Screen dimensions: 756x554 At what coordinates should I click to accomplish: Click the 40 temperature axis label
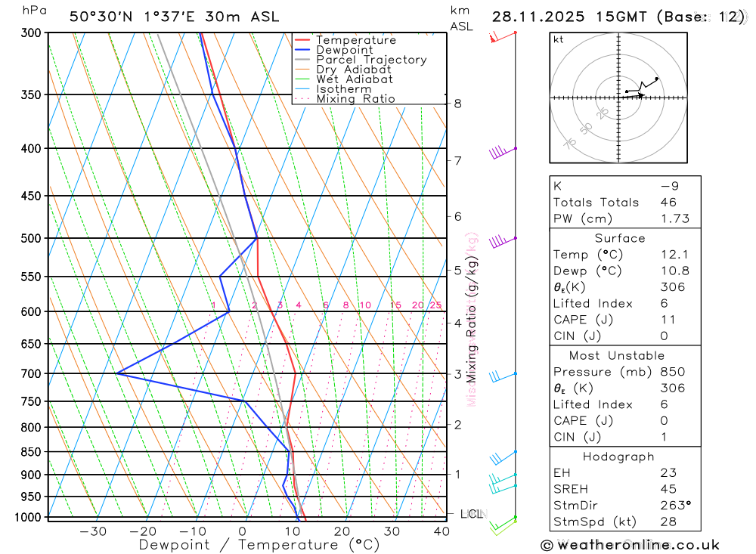click(442, 531)
